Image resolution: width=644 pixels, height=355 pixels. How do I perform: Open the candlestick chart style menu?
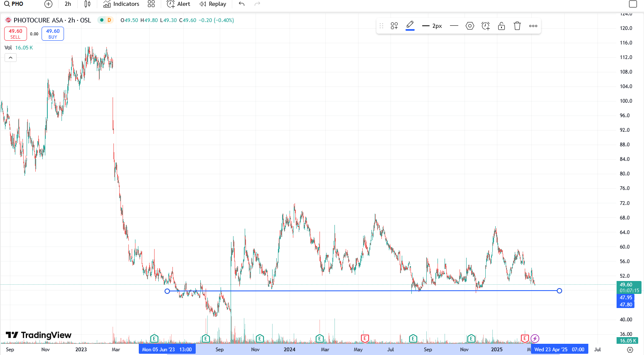pos(87,4)
